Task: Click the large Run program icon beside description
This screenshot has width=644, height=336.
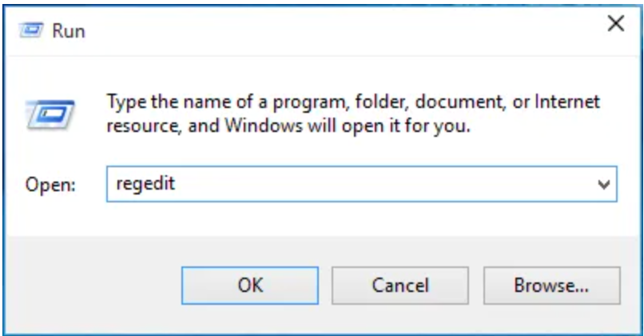Action: tap(50, 114)
